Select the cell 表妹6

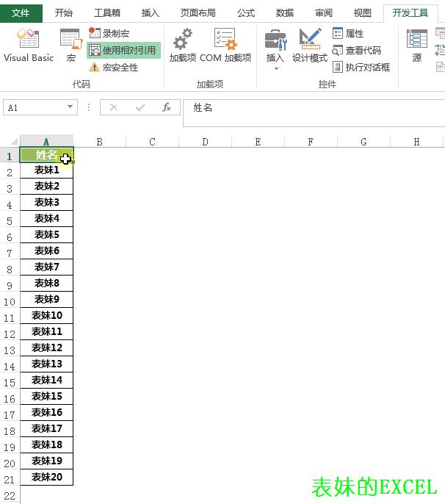tap(46, 251)
